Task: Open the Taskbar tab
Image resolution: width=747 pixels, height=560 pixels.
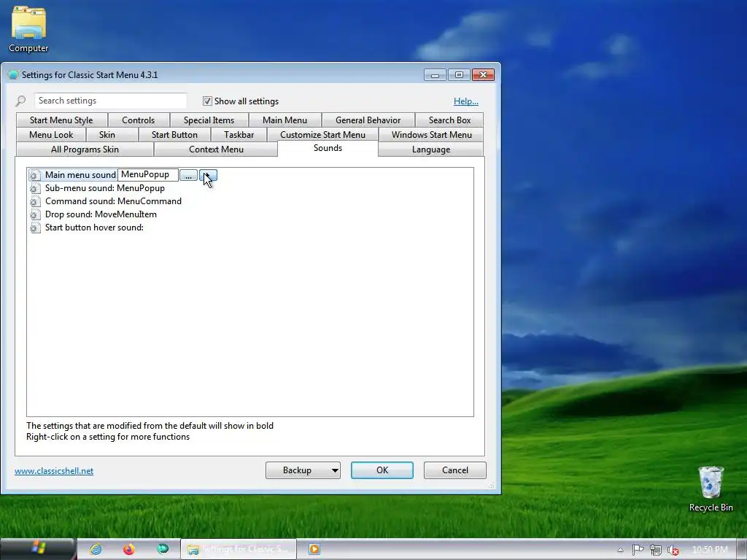Action: point(239,135)
